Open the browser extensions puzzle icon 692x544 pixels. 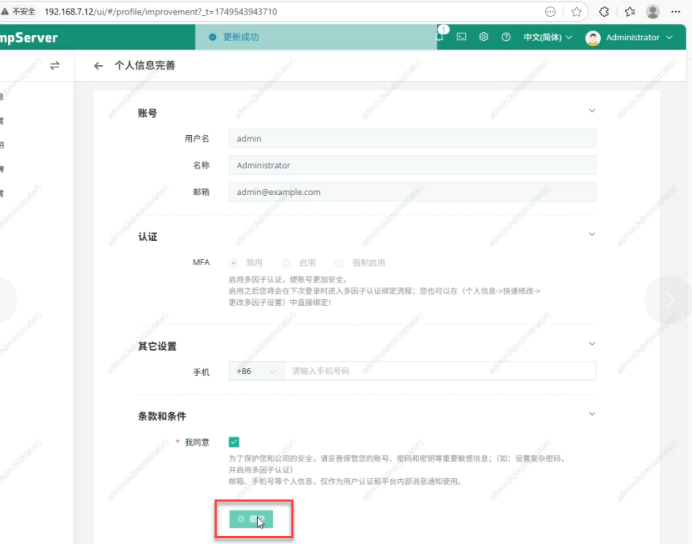604,11
